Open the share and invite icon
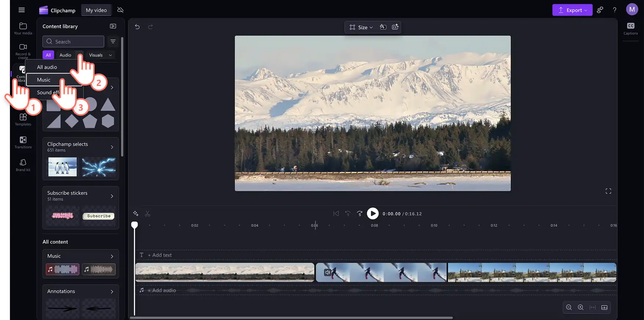Viewport: 644px width, 320px height. 600,10
